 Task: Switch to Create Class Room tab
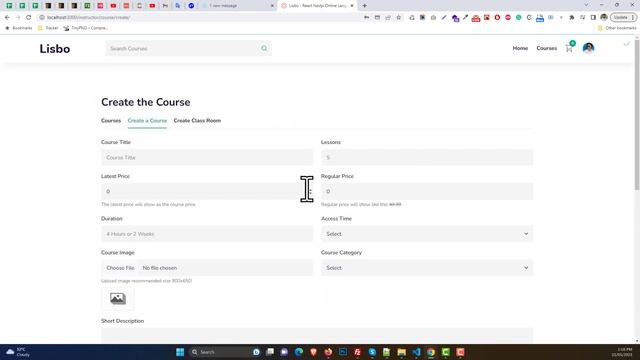197,121
